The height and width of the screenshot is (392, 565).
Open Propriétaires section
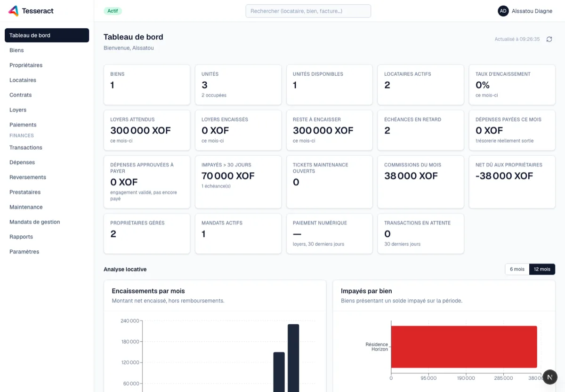click(x=47, y=65)
